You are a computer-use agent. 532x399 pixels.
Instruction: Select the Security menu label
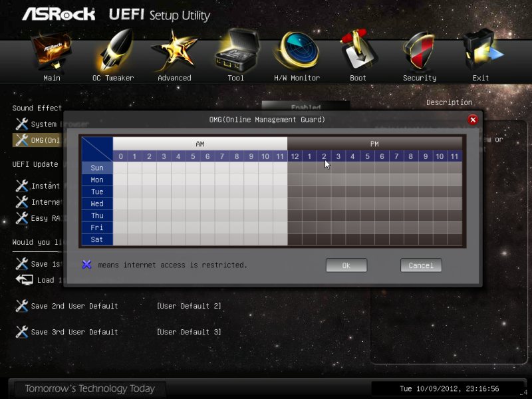[420, 78]
